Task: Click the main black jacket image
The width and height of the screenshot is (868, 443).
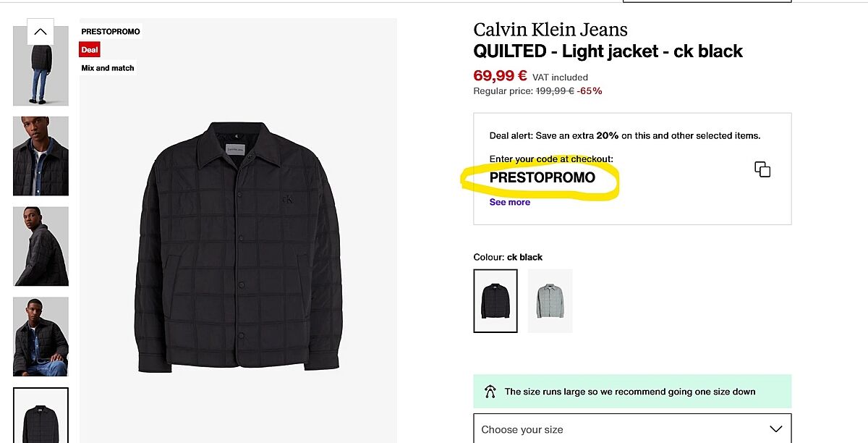Action: 238,246
